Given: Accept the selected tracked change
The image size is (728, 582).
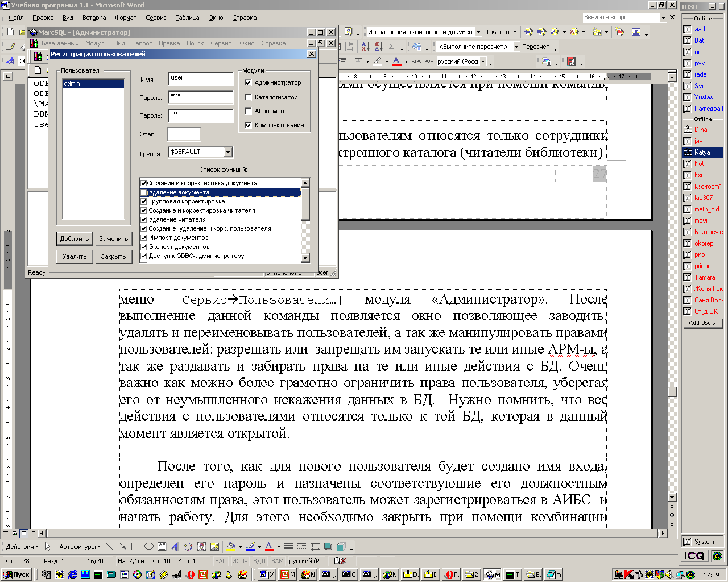Looking at the screenshot, I should [x=555, y=32].
